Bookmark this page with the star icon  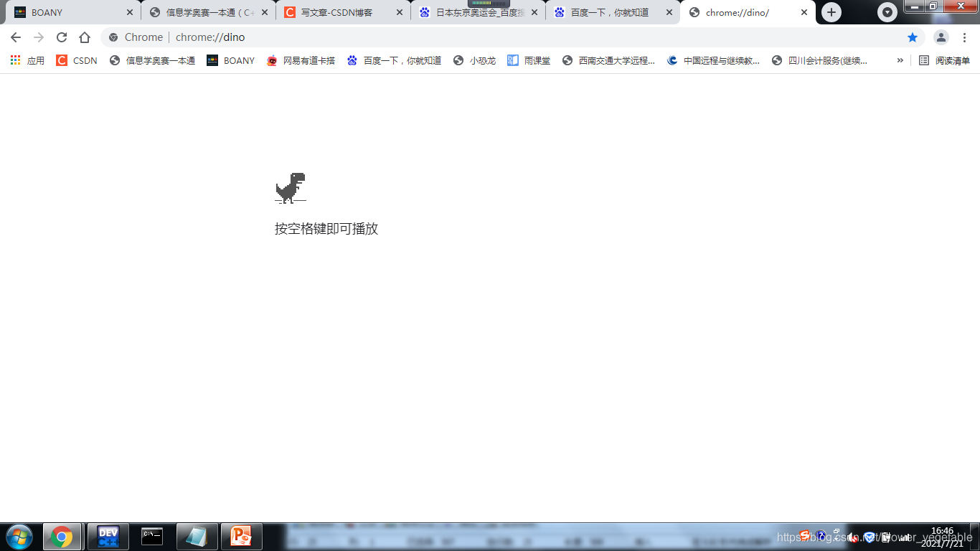(x=913, y=37)
